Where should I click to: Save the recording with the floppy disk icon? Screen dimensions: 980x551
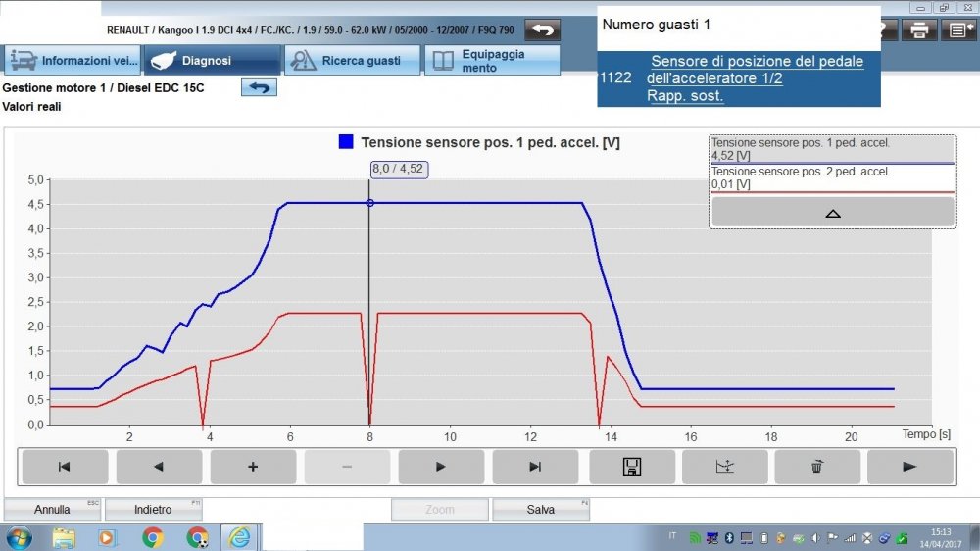[x=631, y=467]
